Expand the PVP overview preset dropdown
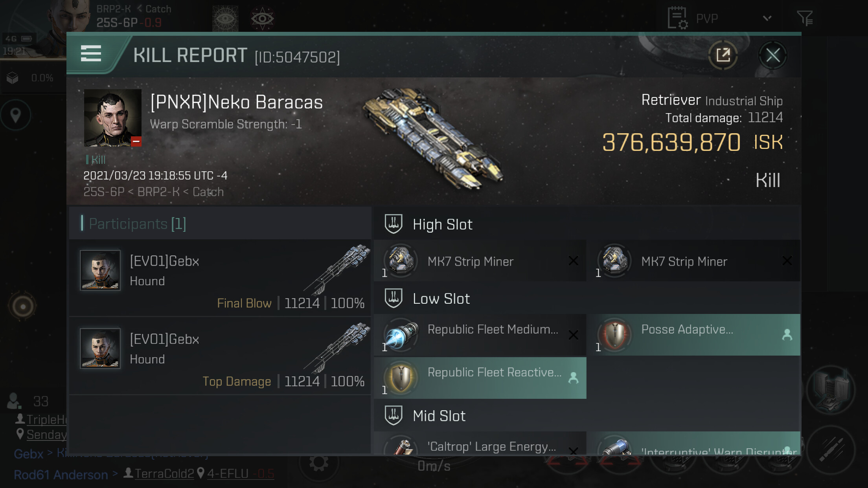The image size is (868, 488). pos(767,18)
